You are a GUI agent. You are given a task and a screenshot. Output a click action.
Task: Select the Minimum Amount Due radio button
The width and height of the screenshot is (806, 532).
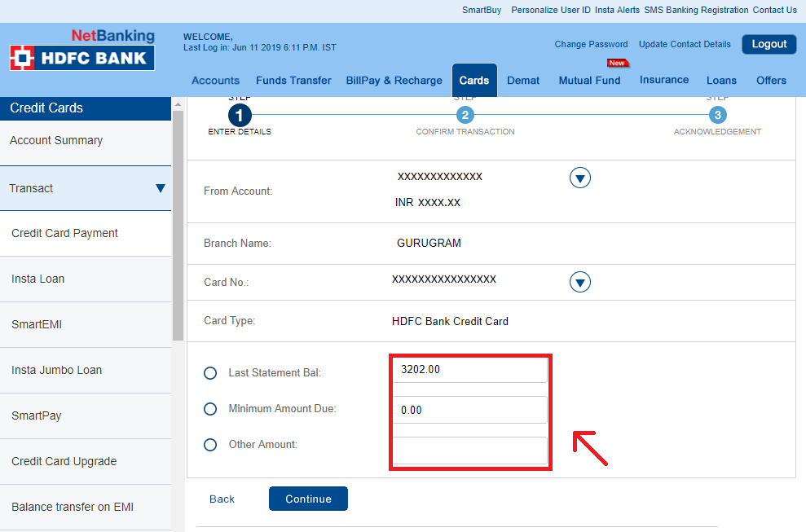point(210,409)
